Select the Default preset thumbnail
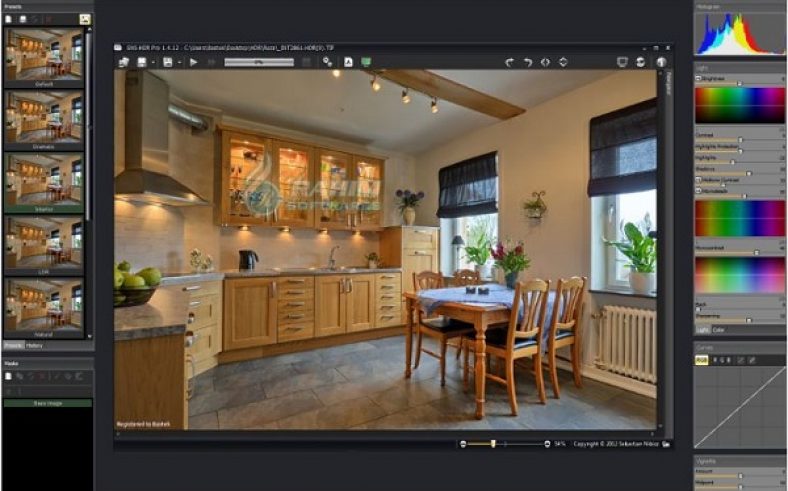The height and width of the screenshot is (491, 788). pyautogui.click(x=44, y=57)
